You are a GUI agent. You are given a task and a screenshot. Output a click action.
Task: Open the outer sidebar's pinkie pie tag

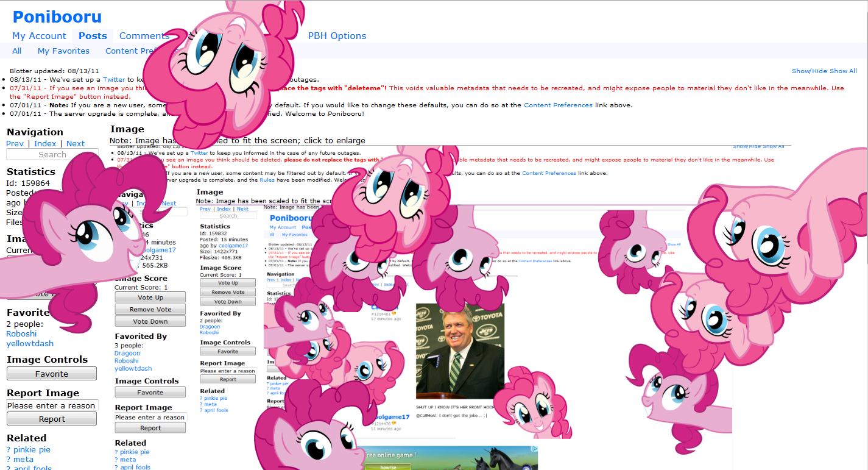32,450
